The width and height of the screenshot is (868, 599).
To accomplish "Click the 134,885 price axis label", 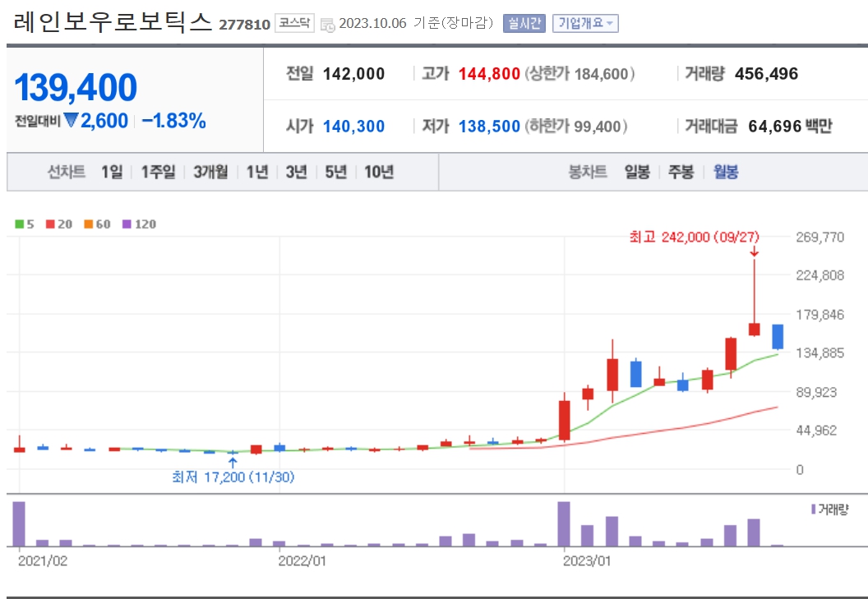I will coord(820,352).
